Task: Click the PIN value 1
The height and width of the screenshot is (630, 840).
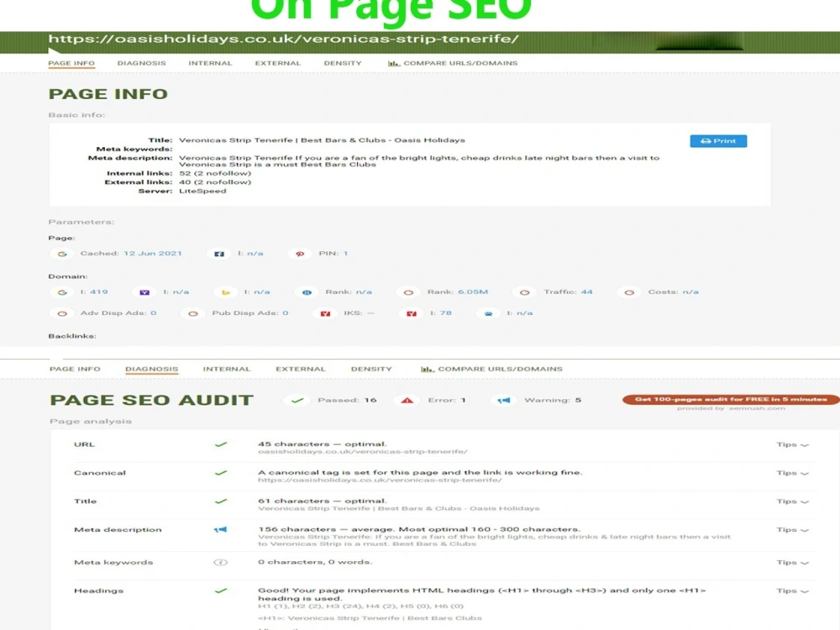Action: pos(345,254)
